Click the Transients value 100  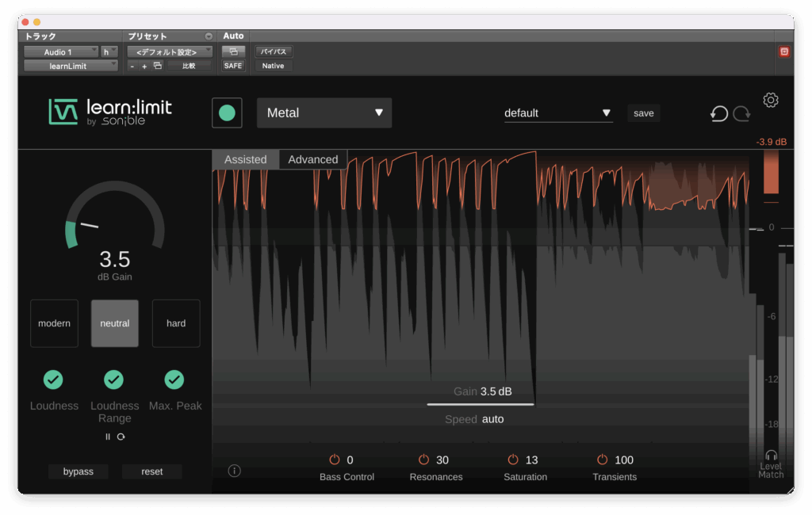[624, 460]
